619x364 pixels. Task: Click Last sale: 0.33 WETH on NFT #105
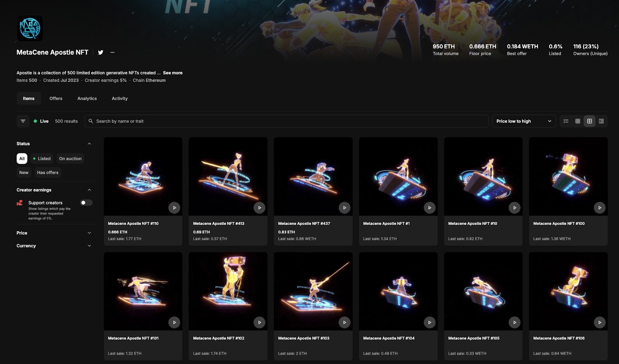(x=467, y=354)
